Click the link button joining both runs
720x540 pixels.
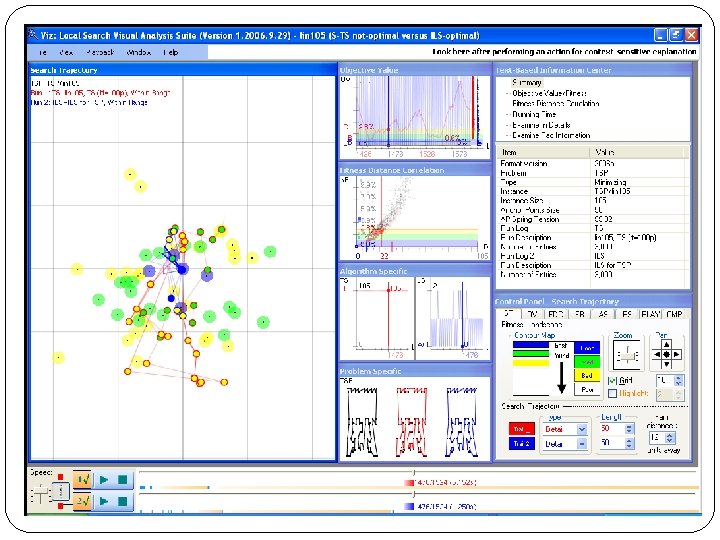pyautogui.click(x=60, y=491)
